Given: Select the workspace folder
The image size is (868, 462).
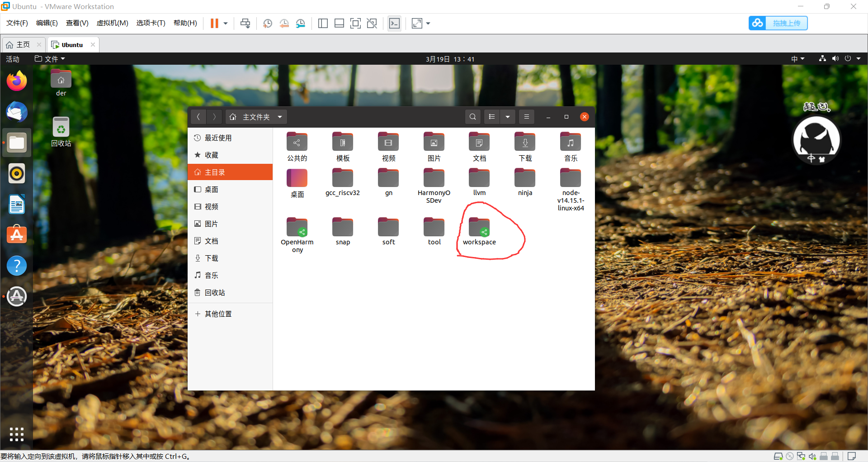Looking at the screenshot, I should click(x=479, y=232).
